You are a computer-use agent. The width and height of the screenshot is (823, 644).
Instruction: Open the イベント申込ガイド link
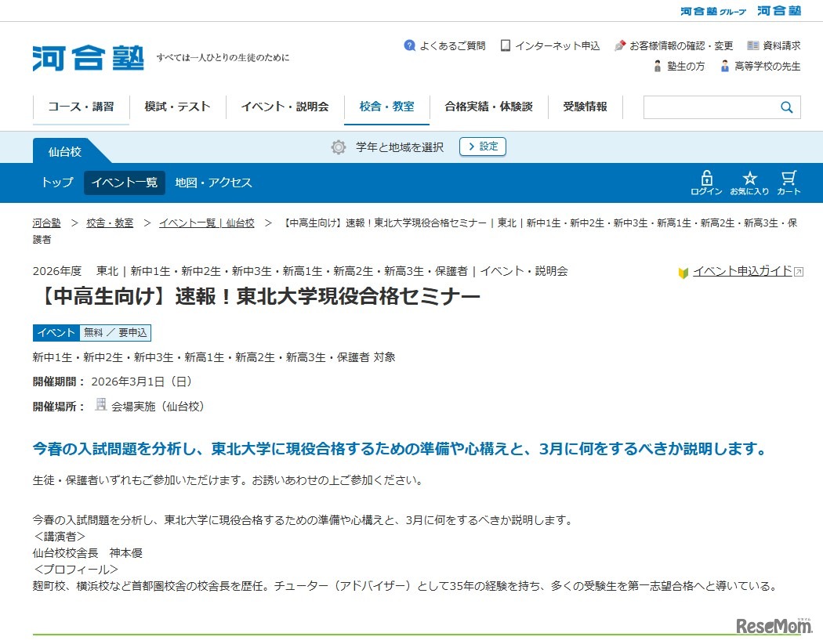[740, 272]
